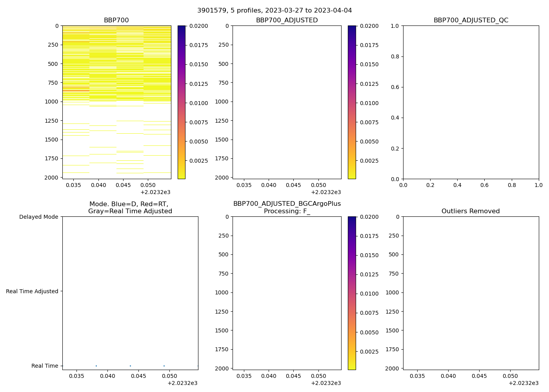Image resolution: width=549 pixels, height=392 pixels.
Task: Select the blue dot near 0.049 in Mode plot
Action: (x=164, y=366)
